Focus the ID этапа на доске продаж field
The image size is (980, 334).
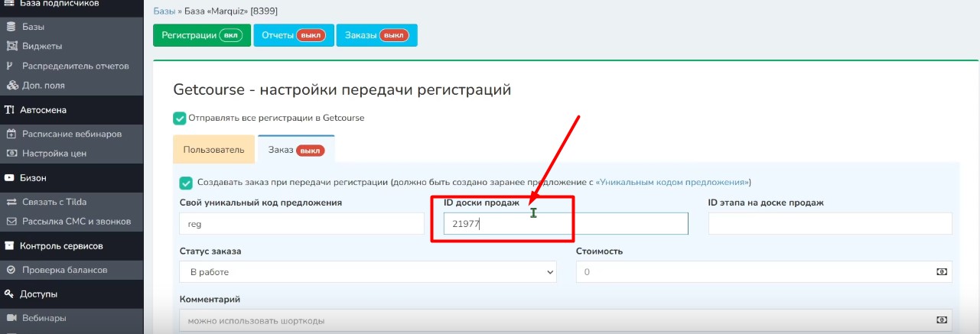tap(830, 223)
